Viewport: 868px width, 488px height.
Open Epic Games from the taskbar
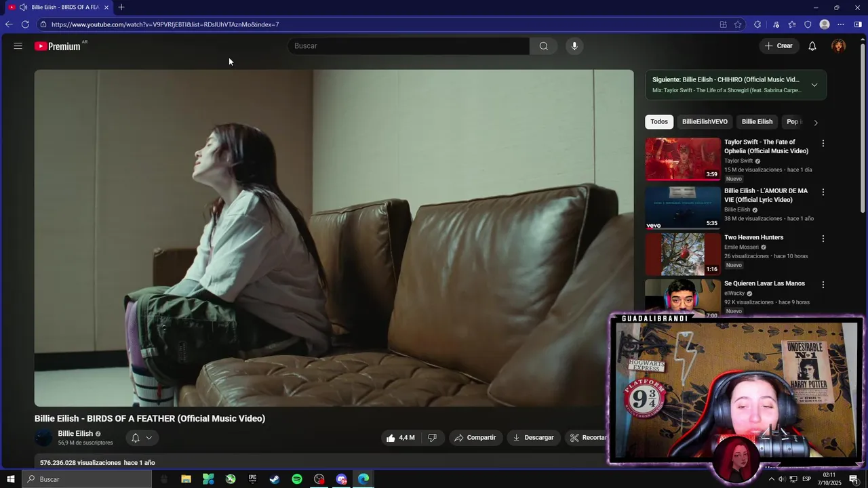pyautogui.click(x=252, y=479)
